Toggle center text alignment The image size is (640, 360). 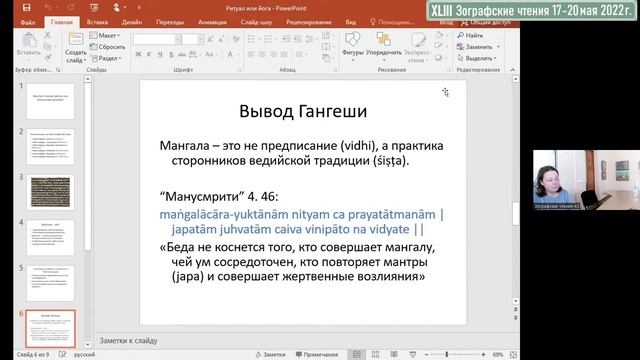click(262, 54)
